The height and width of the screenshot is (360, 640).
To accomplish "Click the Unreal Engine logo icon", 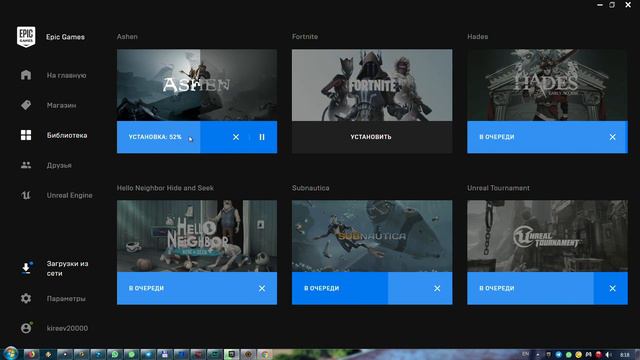I will pos(26,195).
